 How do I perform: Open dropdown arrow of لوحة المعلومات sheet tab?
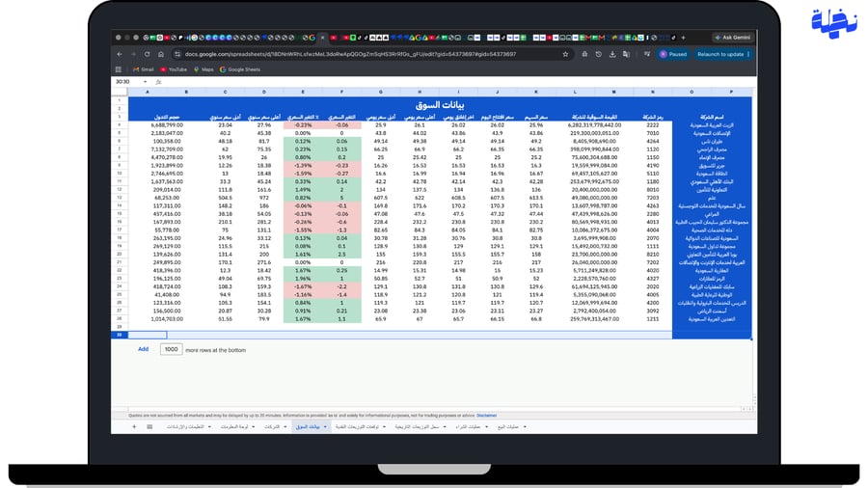[253, 426]
